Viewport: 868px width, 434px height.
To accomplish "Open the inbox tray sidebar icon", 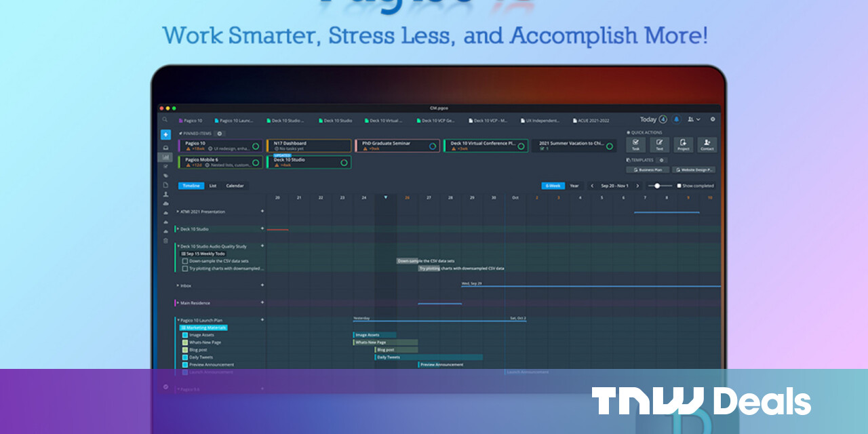I will pyautogui.click(x=165, y=147).
